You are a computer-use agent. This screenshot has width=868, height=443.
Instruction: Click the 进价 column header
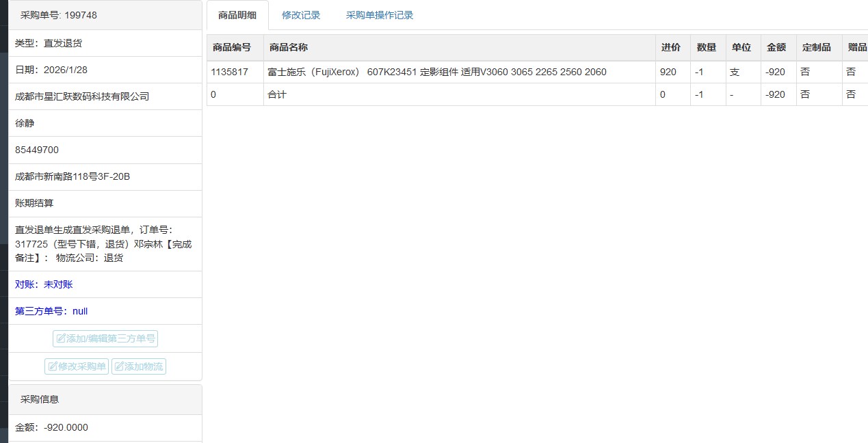click(x=671, y=47)
